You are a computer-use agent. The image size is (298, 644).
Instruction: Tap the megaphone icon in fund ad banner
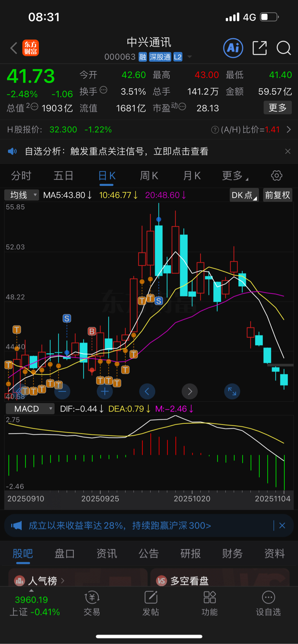[x=16, y=525]
